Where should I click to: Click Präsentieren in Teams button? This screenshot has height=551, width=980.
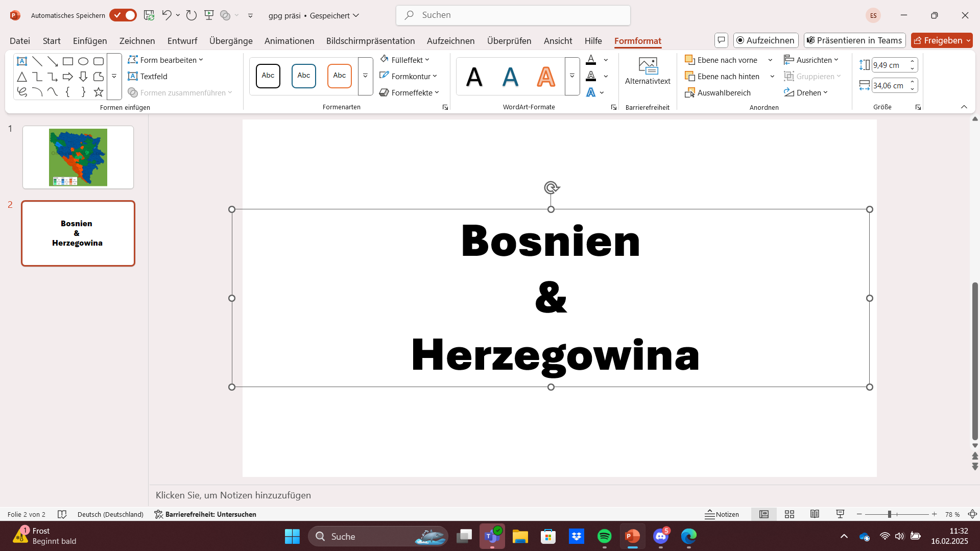click(854, 40)
